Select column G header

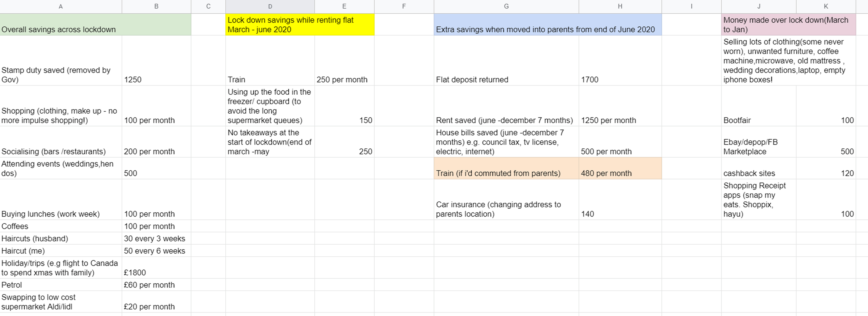coord(506,6)
